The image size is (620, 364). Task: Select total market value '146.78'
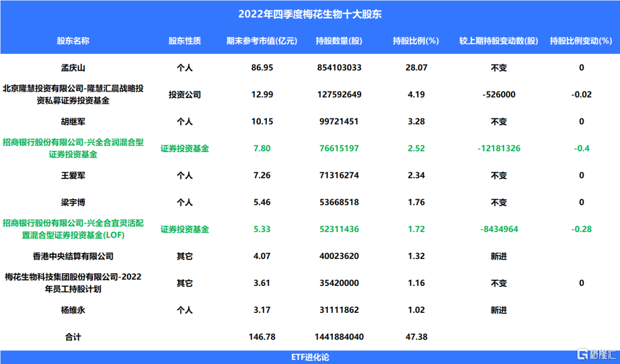click(262, 336)
